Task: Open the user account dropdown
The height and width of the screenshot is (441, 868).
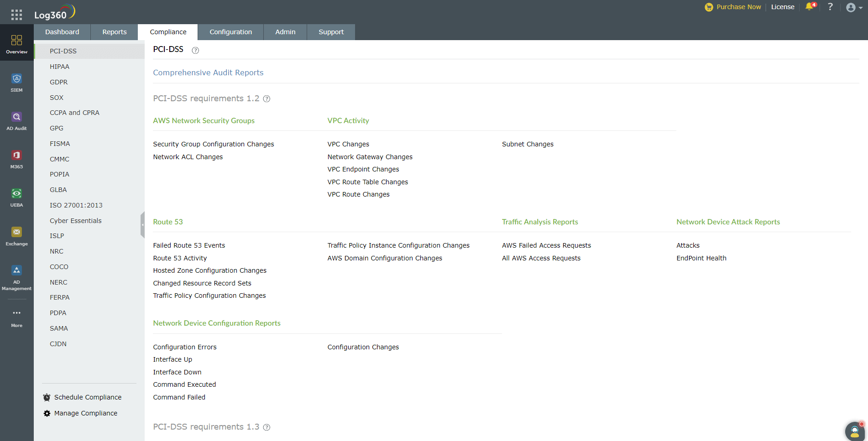Action: (853, 7)
